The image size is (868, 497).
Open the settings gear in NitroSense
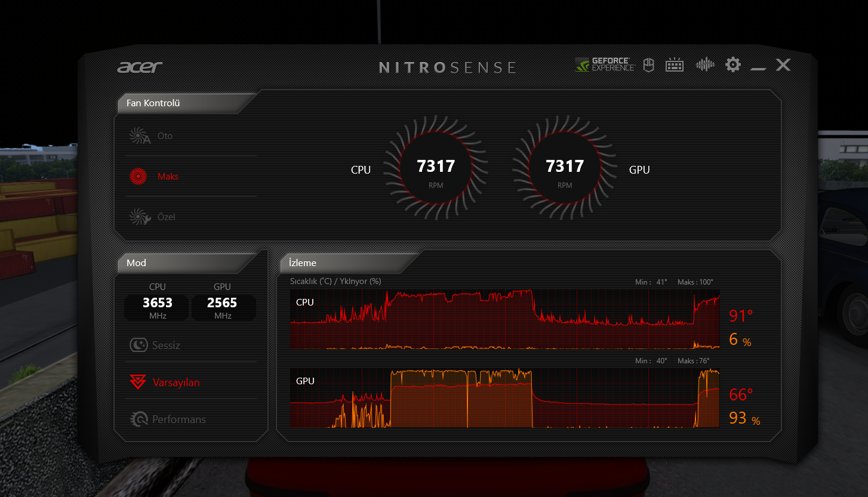733,64
